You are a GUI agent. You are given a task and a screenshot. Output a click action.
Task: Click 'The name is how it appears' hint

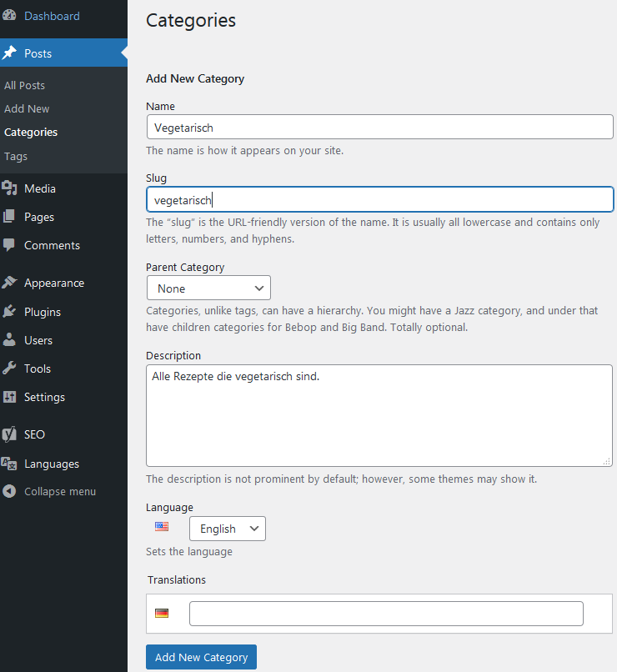(x=244, y=150)
